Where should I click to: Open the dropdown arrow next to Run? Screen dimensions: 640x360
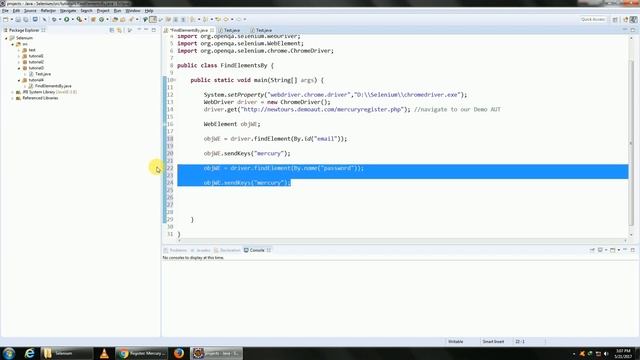[72, 19]
